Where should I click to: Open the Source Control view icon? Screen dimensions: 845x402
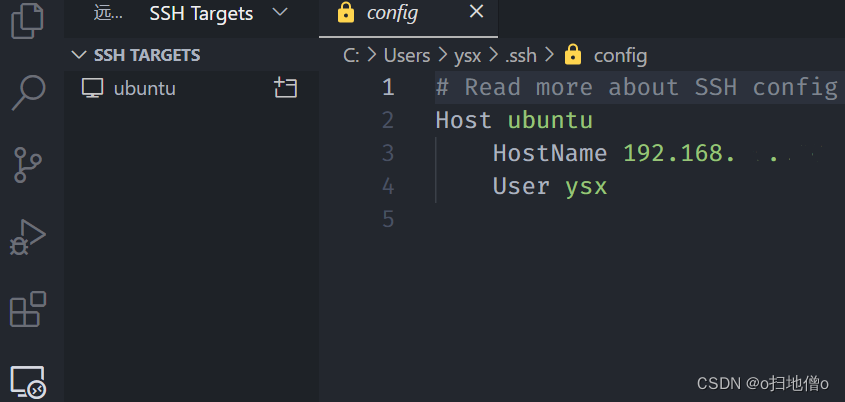click(x=28, y=164)
